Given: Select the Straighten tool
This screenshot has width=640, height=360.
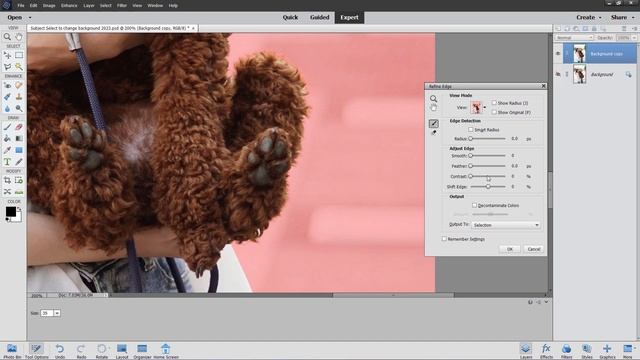Looking at the screenshot, I should 19,191.
